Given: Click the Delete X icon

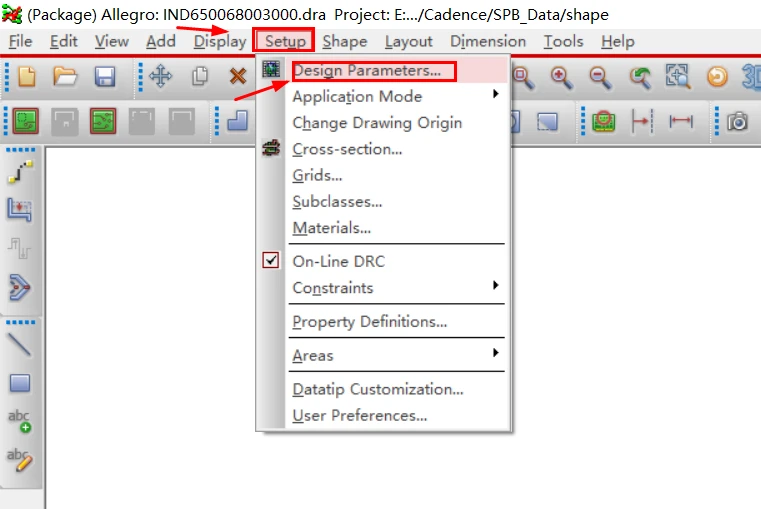Looking at the screenshot, I should 238,76.
